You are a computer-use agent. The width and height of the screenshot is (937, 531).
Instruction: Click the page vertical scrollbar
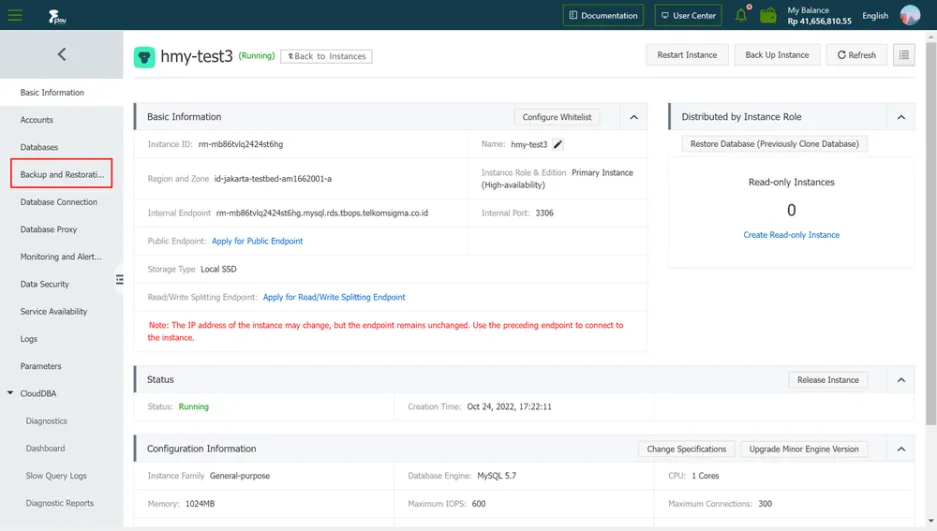931,233
